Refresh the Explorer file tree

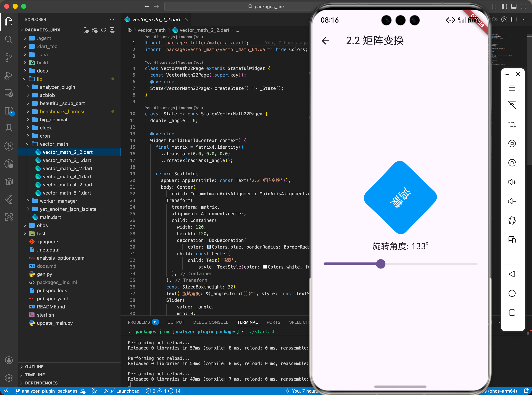point(104,30)
